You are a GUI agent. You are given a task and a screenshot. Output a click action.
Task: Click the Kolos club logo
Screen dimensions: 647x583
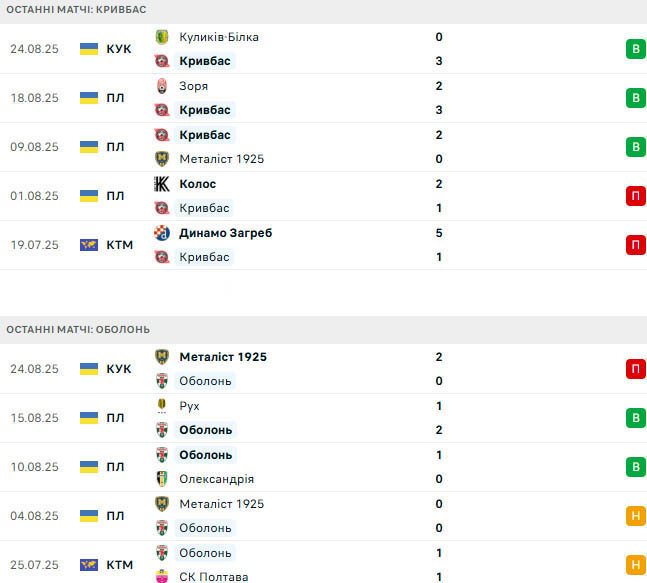(162, 184)
